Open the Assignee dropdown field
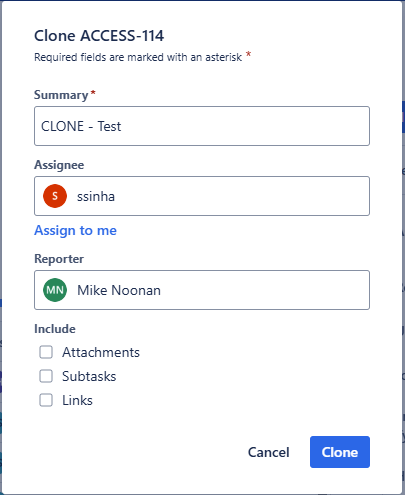 click(202, 196)
